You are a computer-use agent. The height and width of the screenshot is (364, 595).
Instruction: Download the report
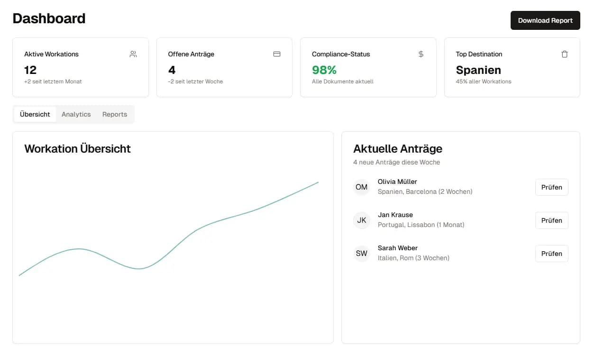click(545, 20)
